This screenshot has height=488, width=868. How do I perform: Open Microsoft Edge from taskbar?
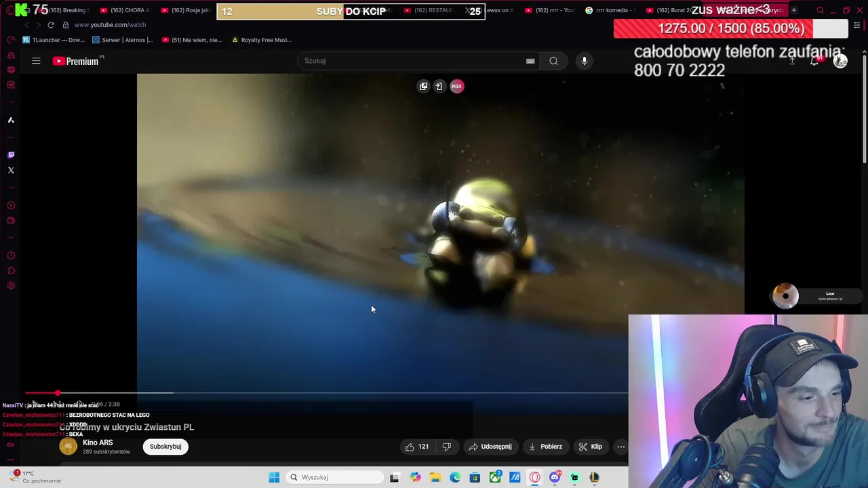coord(455,477)
